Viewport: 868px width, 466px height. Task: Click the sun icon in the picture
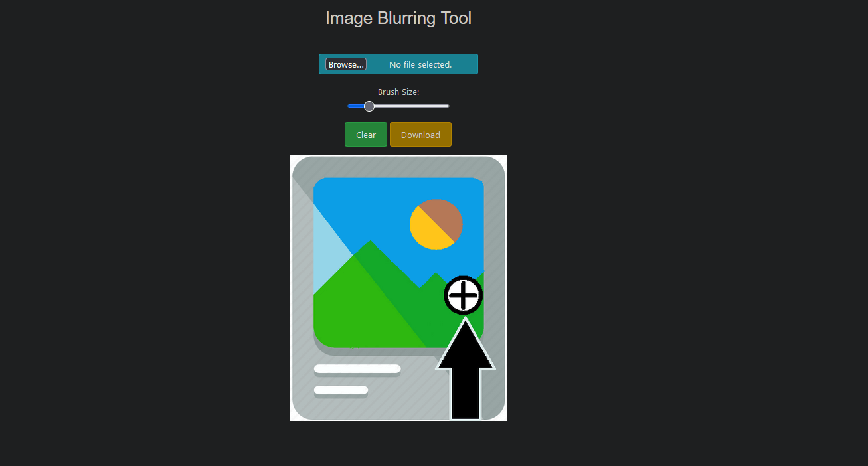[436, 224]
